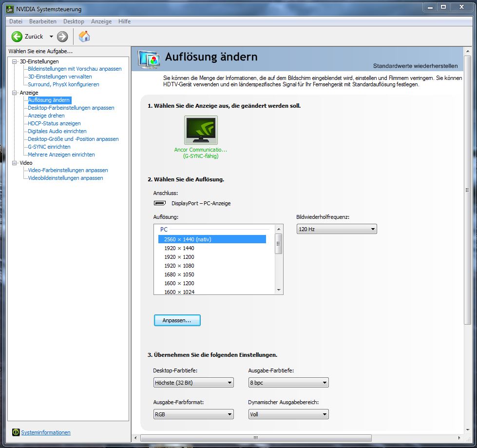477x448 pixels.
Task: Click the Anpassen... button
Action: point(177,320)
